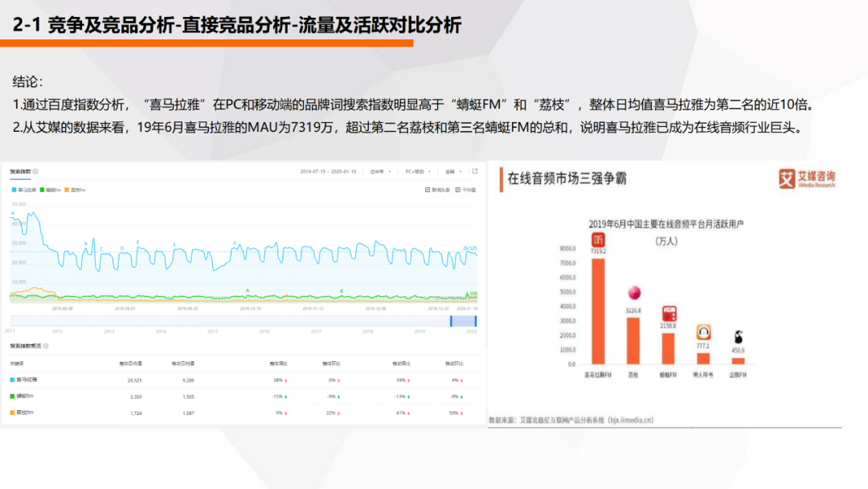The image size is (868, 489).
Task: Open the 全国 region dropdown
Action: (453, 171)
